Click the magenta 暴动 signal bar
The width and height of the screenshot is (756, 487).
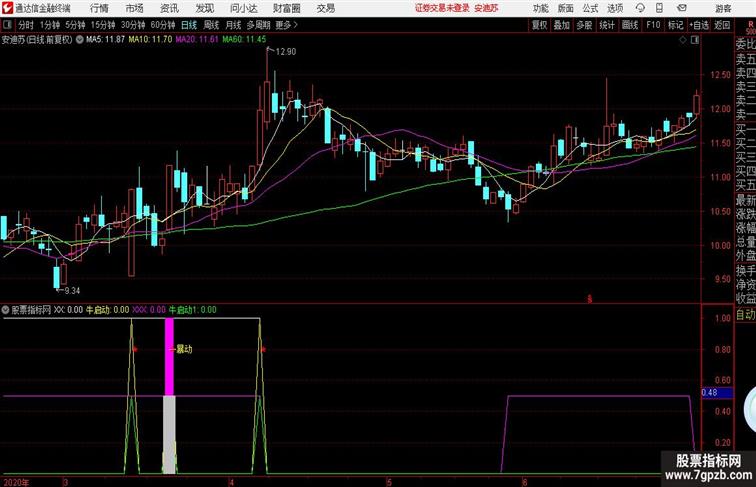pos(169,357)
